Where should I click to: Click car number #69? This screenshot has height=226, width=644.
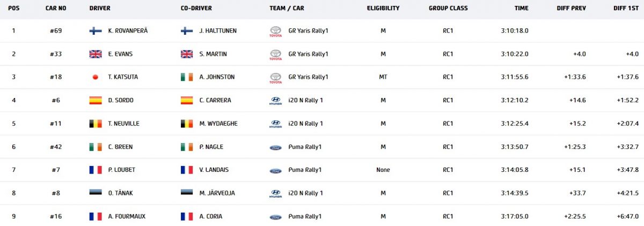click(x=55, y=31)
